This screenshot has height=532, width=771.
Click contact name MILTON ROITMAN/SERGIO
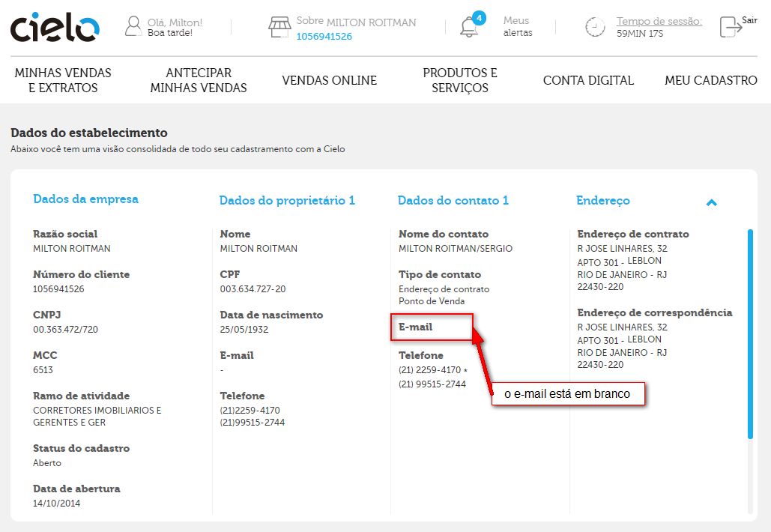tap(456, 249)
